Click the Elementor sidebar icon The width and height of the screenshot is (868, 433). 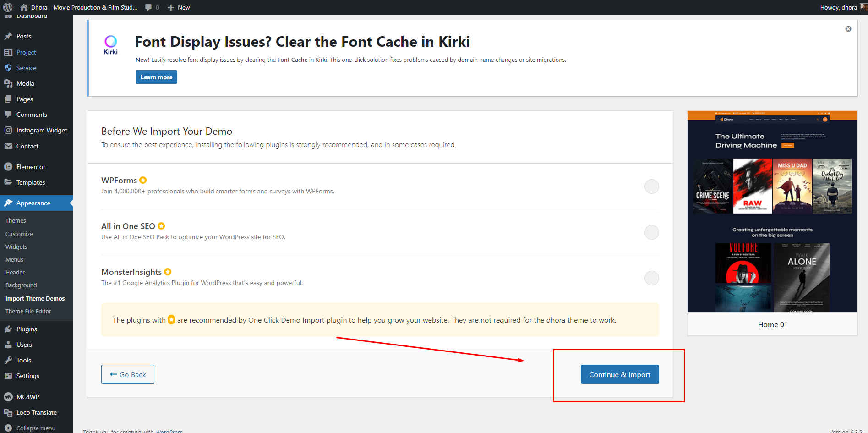coord(8,167)
